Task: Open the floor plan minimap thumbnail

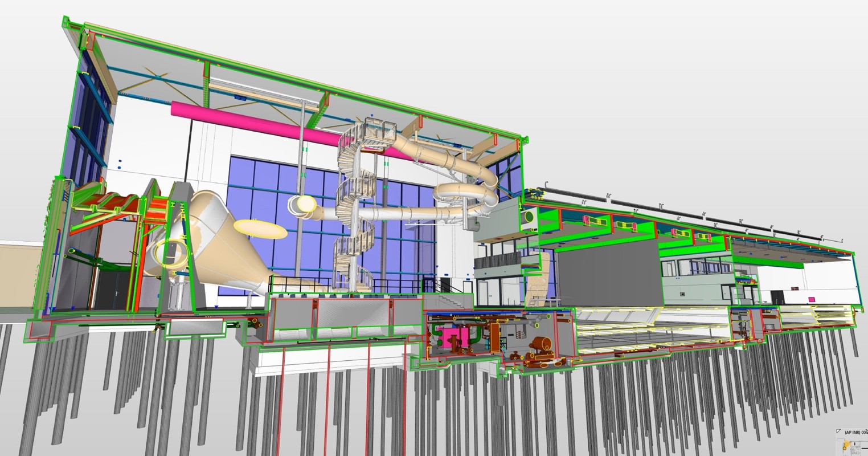Action: coord(853,447)
